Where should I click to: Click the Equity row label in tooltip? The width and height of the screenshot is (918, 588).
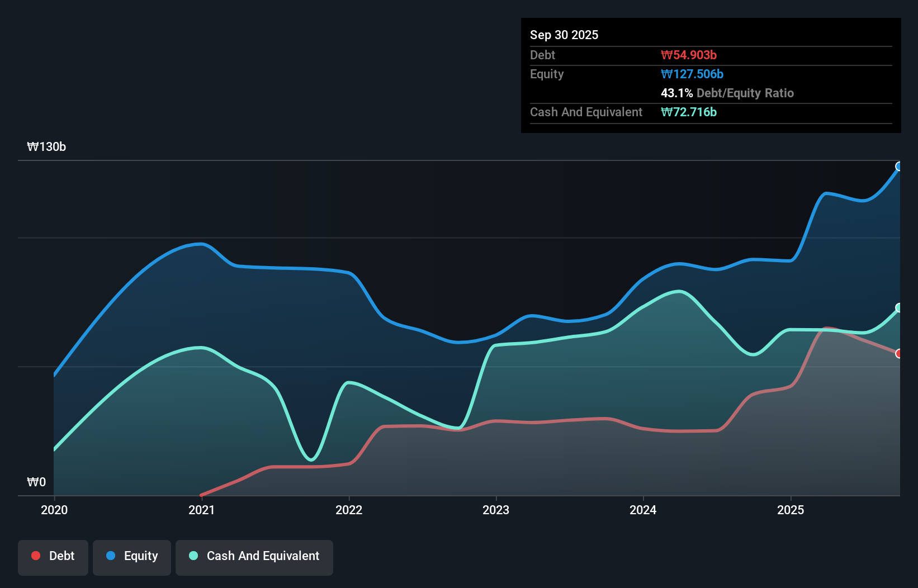(547, 74)
